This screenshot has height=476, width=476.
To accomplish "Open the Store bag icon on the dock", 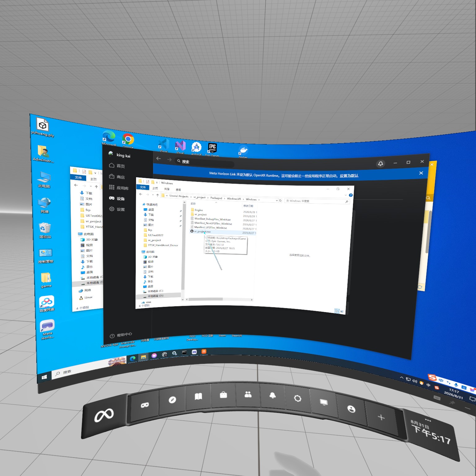I will coord(223,394).
